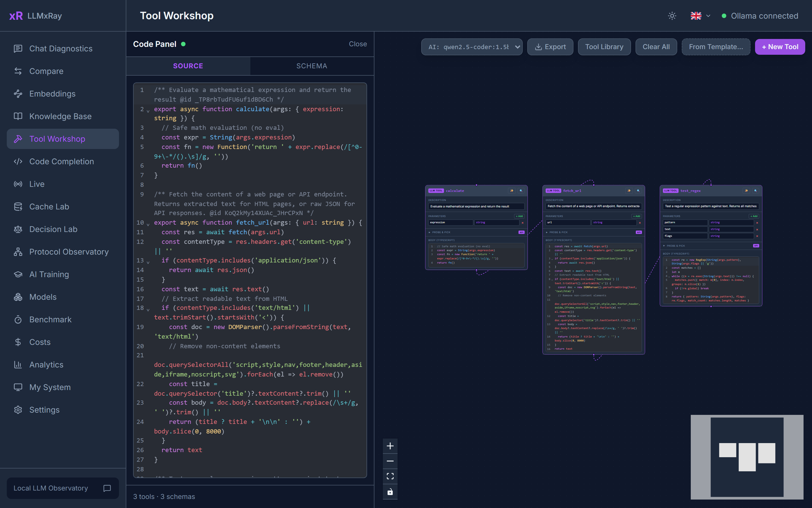Open the My System page
This screenshot has height=508, width=812.
pyautogui.click(x=63, y=387)
